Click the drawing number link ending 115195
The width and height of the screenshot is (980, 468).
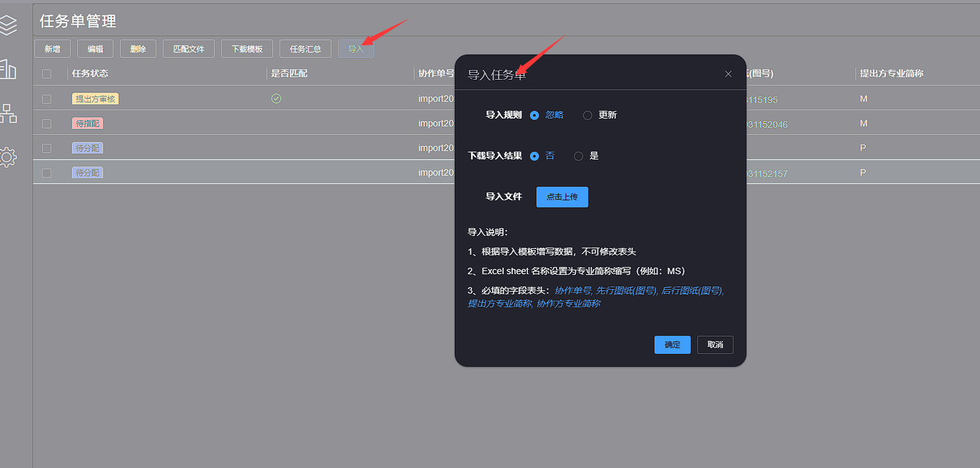tap(762, 100)
